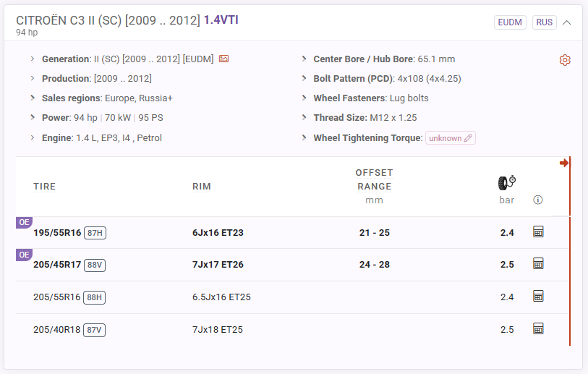Click the 7Jx17 ET26 rim link
This screenshot has width=588, height=374.
click(x=218, y=264)
